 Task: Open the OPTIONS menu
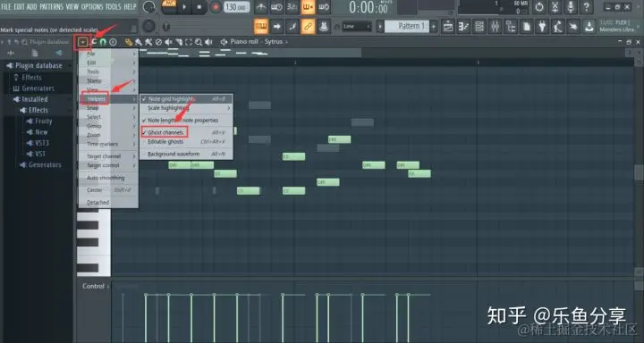[92, 6]
